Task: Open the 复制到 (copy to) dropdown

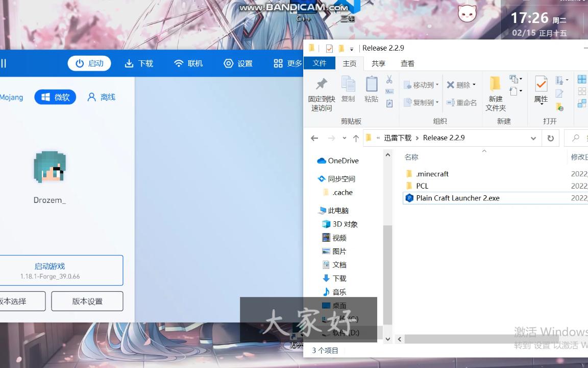Action: click(x=421, y=102)
